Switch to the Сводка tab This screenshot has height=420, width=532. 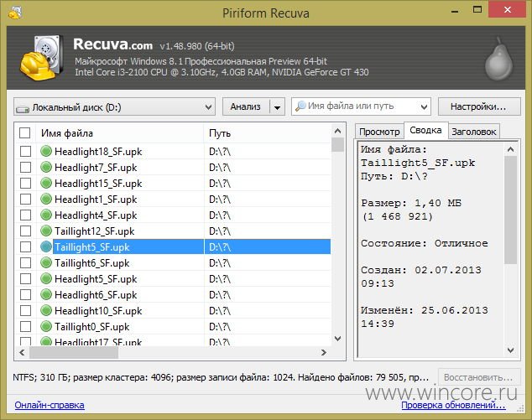[x=425, y=130]
